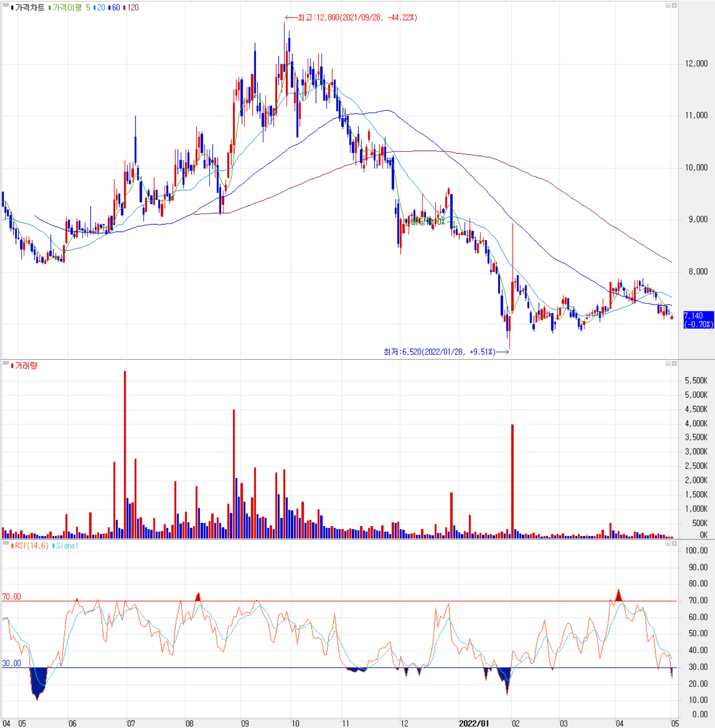The width and height of the screenshot is (715, 728).
Task: Select the 10 month marker on time axis
Action: pyautogui.click(x=295, y=723)
